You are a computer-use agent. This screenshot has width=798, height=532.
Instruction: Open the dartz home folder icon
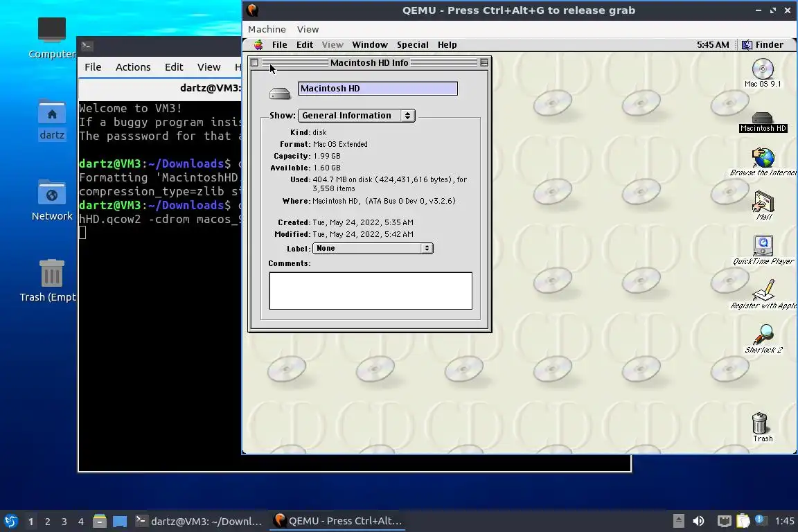52,112
